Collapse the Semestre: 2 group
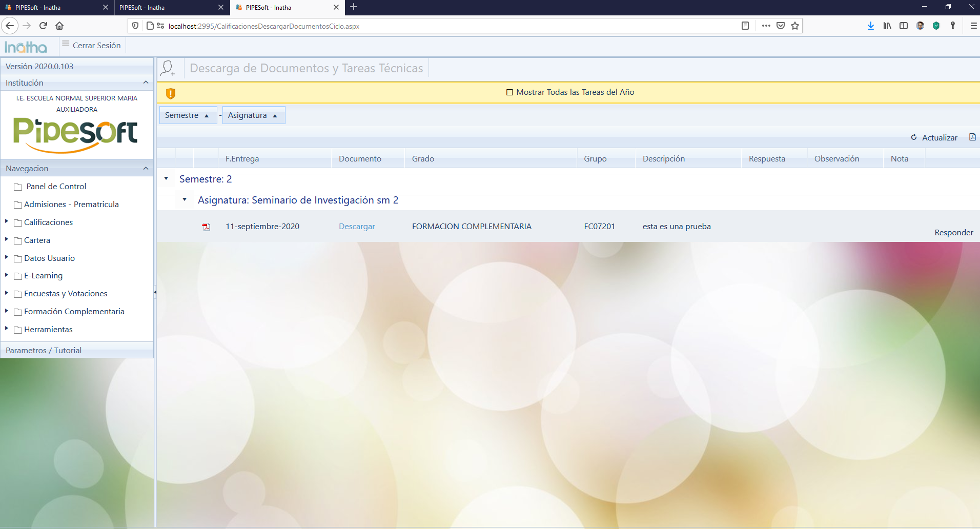980x529 pixels. [x=166, y=178]
